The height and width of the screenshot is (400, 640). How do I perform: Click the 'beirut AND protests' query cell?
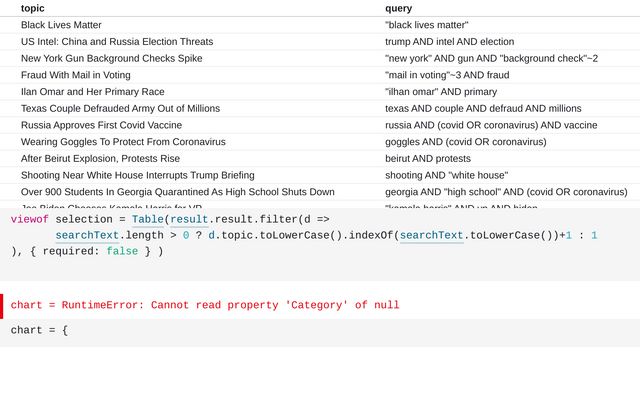pos(427,159)
